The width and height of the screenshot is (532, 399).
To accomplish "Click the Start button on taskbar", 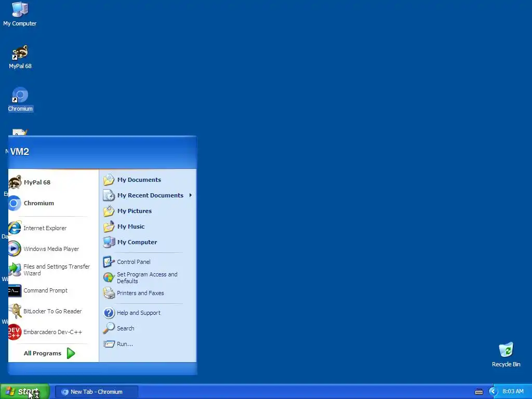I will (x=25, y=392).
